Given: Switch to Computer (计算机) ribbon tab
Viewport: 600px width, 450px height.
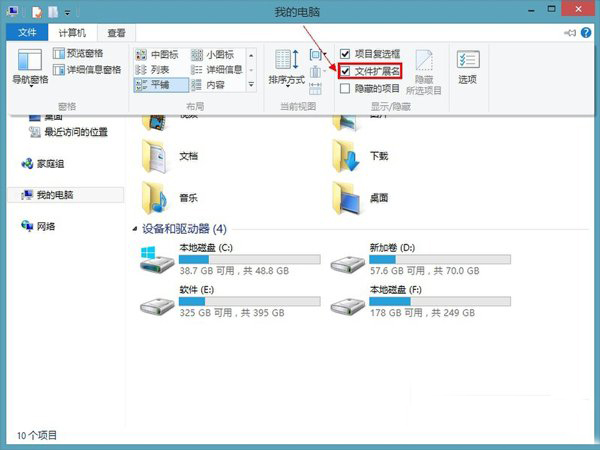Looking at the screenshot, I should pos(72,33).
